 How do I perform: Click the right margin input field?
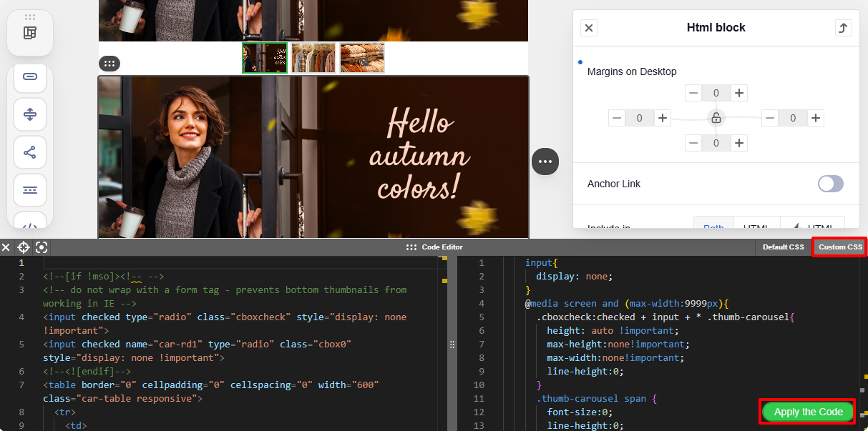click(793, 118)
